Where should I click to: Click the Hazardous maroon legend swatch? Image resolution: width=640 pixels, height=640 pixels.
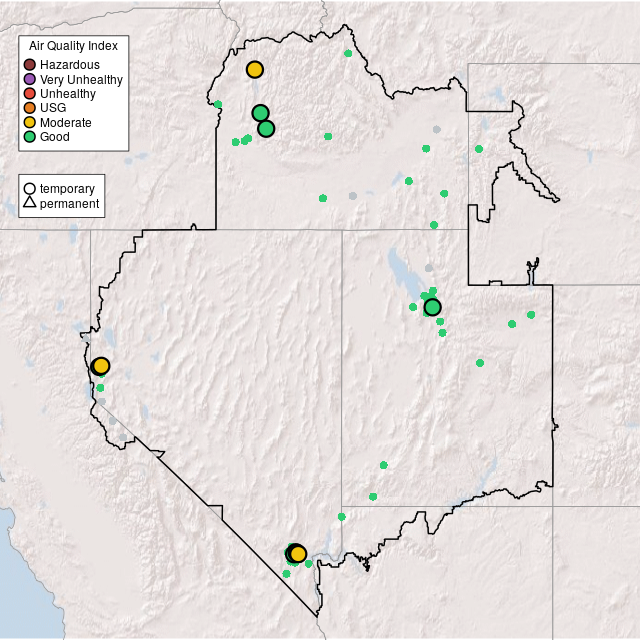coord(30,65)
